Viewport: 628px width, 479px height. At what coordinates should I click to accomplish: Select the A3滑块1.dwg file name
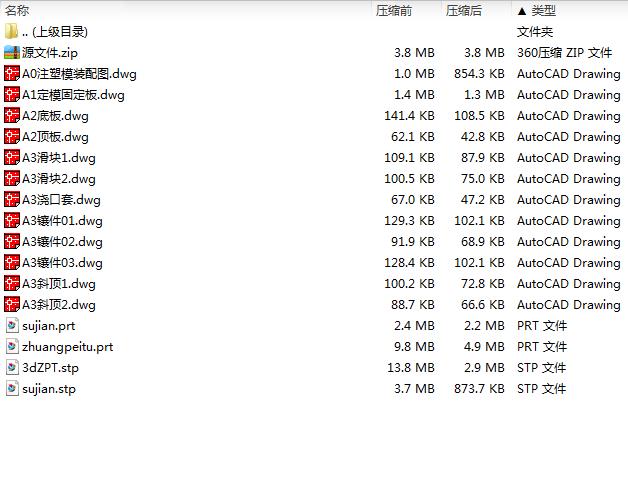click(x=59, y=157)
